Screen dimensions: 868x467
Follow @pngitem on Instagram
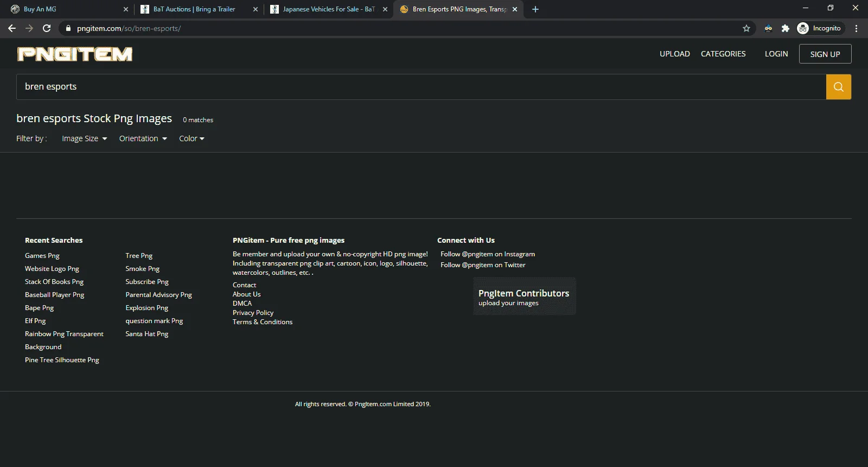pos(488,254)
